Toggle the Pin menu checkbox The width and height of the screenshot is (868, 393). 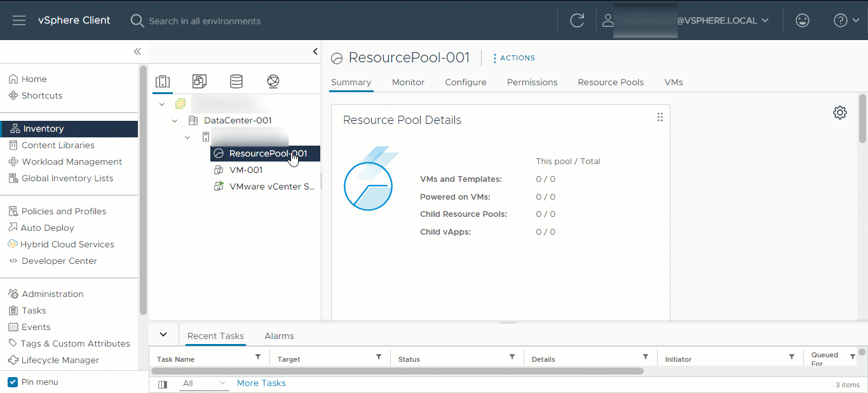(x=13, y=382)
